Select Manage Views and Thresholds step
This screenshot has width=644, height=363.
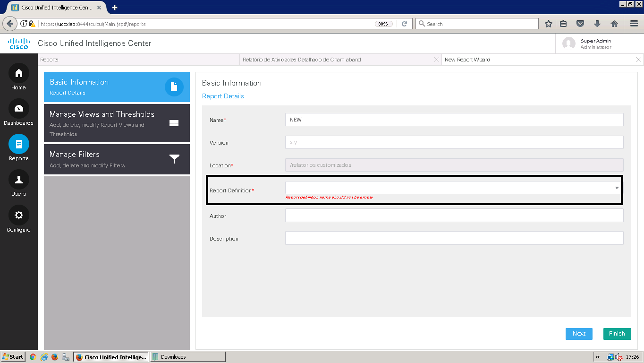[x=117, y=123]
